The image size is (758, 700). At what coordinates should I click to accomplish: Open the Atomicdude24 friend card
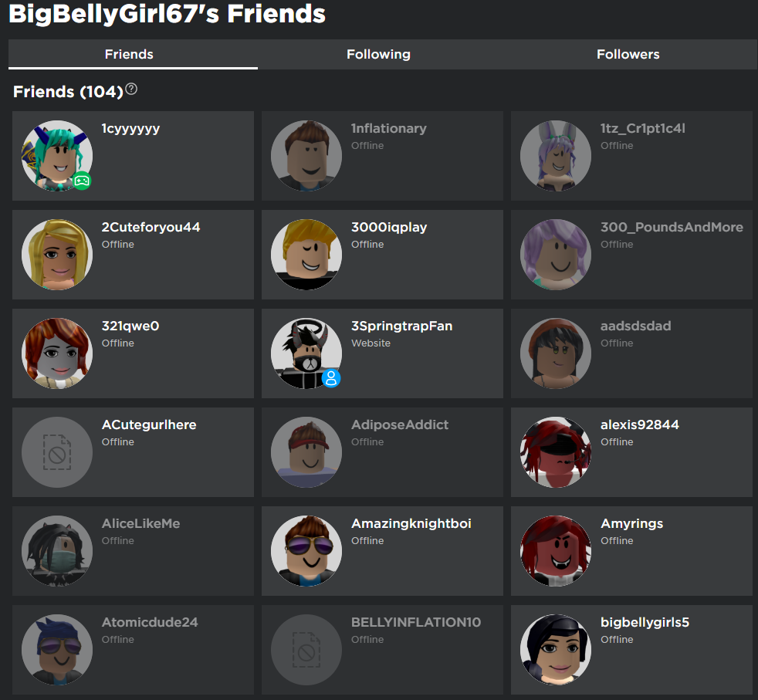[x=133, y=650]
